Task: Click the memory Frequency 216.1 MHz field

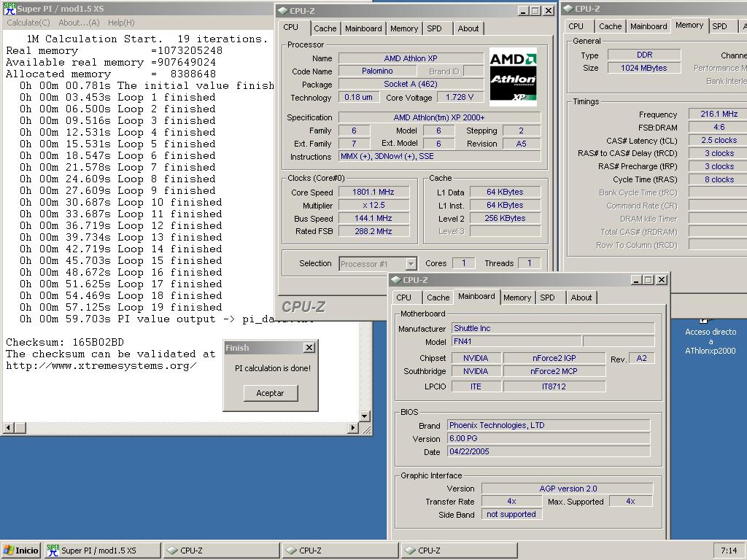Action: coord(718,114)
